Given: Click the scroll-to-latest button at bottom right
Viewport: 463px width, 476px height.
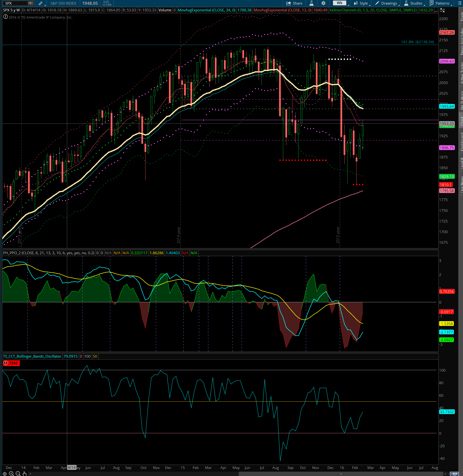Looking at the screenshot, I should pos(455,474).
